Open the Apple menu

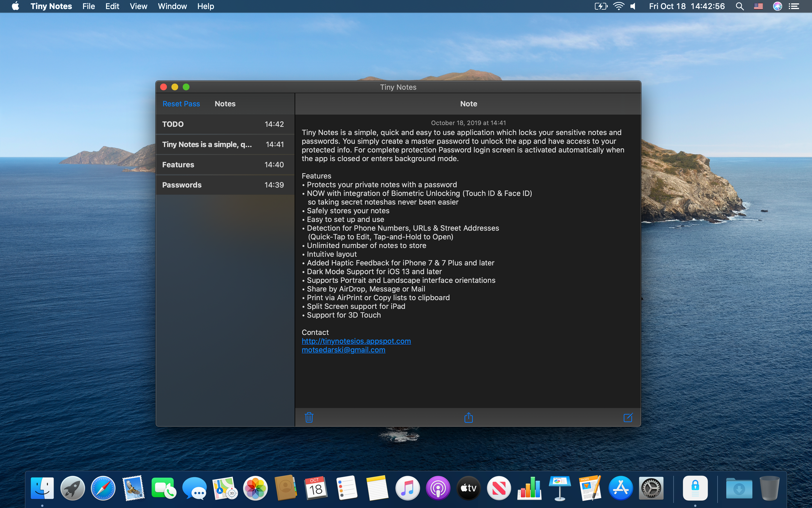coord(15,6)
